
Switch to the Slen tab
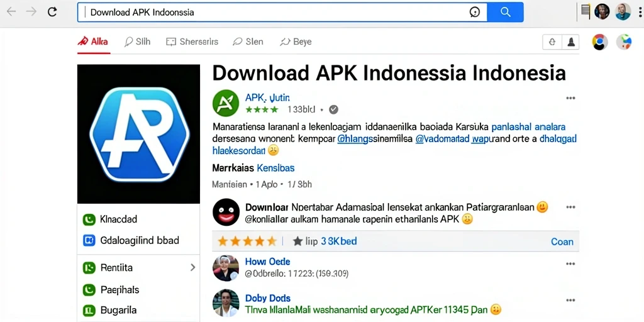(x=248, y=42)
